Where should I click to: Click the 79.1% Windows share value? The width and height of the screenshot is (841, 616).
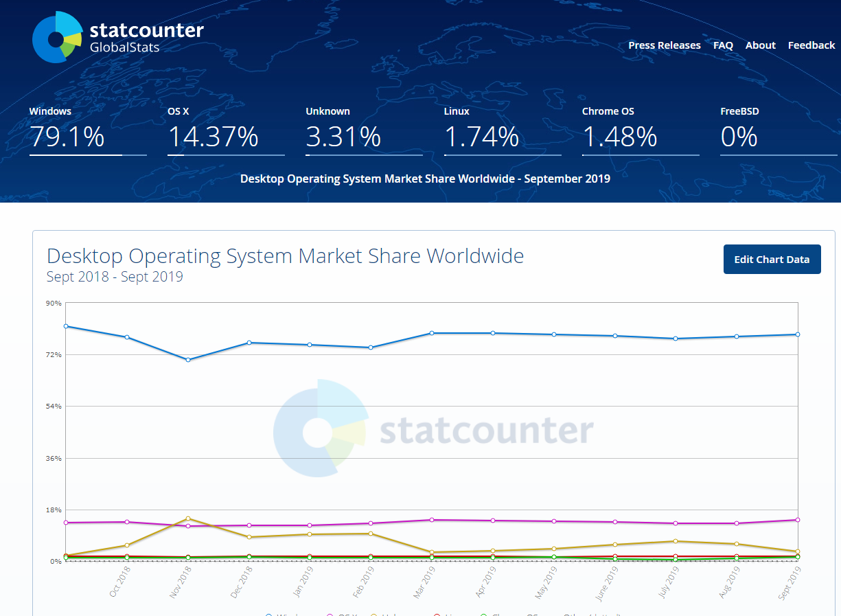click(x=67, y=137)
